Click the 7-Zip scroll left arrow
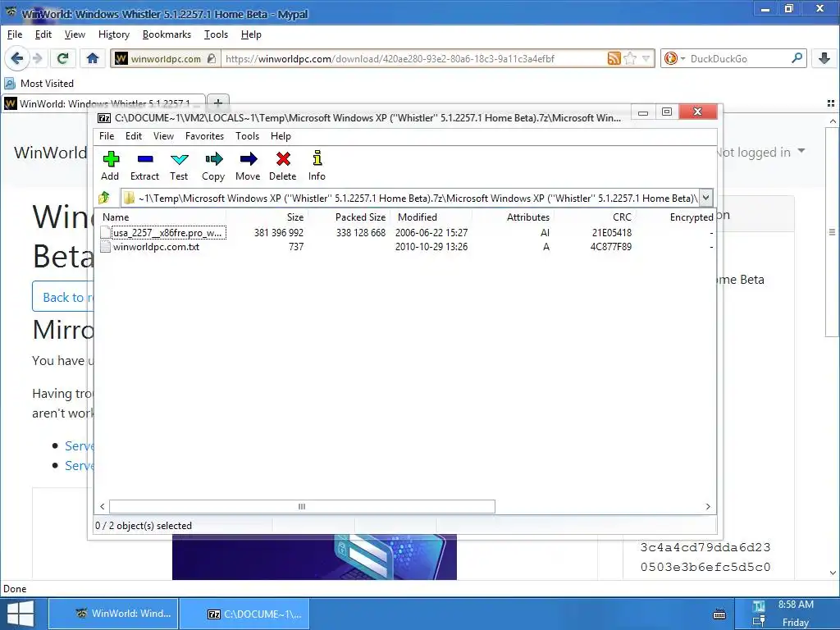Screen dimensions: 840x630 (103, 506)
